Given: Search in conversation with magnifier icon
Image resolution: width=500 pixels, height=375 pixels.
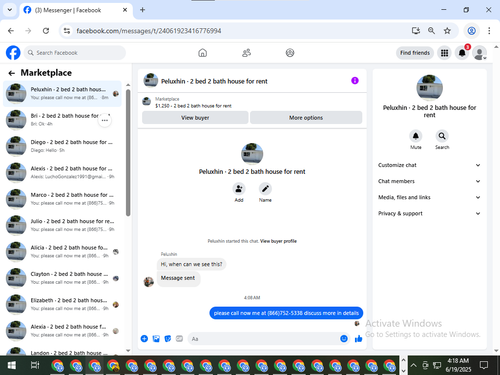Looking at the screenshot, I should coord(442,136).
